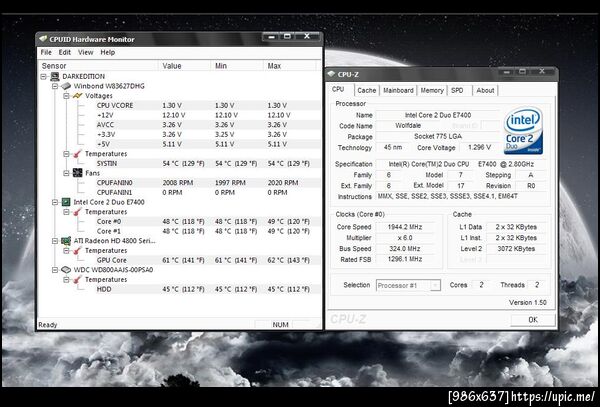Viewport: 600px width, 407px height.
Task: Click the Intel Core 2 Duo logo in CPU-Z
Action: (523, 131)
